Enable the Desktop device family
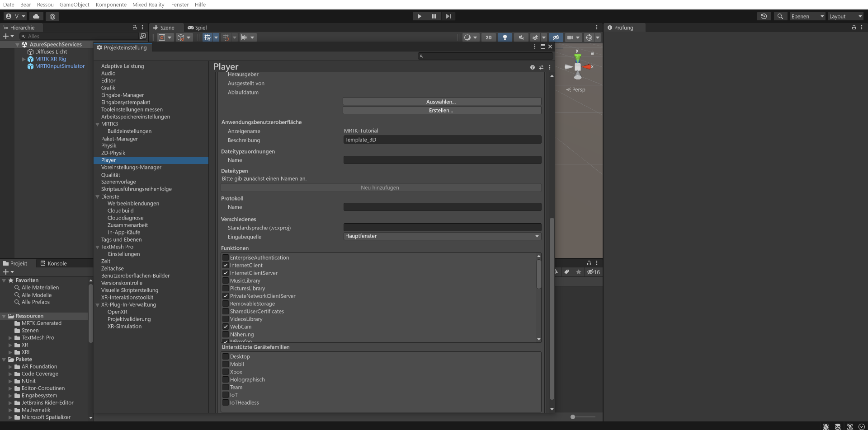Viewport: 868px width, 430px height. tap(226, 356)
